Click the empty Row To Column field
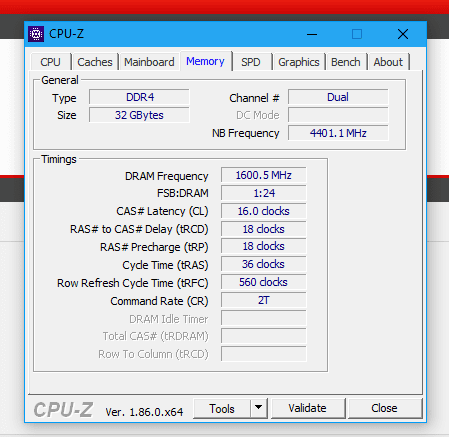 point(263,354)
